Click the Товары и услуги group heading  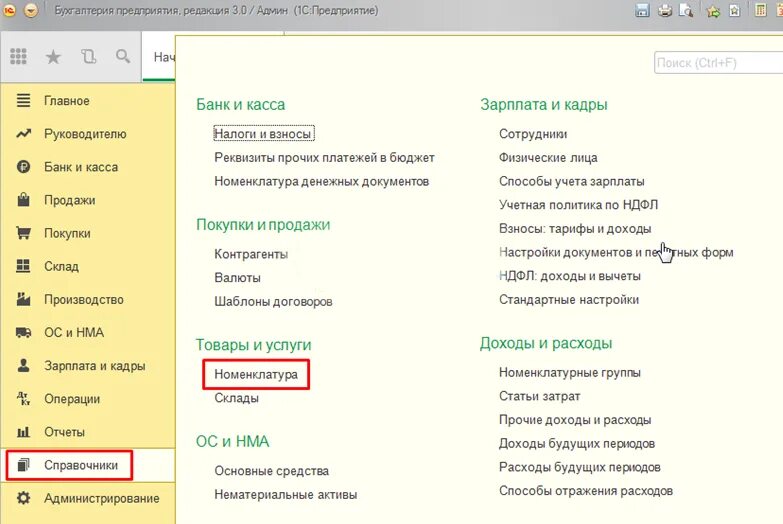(x=253, y=345)
